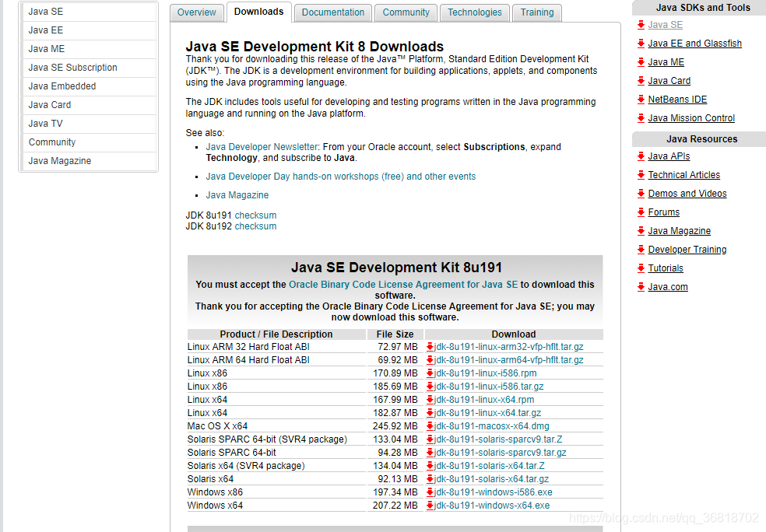Click the download arrow icon for jdk-8u191-linux-x64.rpm
Image resolution: width=766 pixels, height=532 pixels.
coord(430,400)
